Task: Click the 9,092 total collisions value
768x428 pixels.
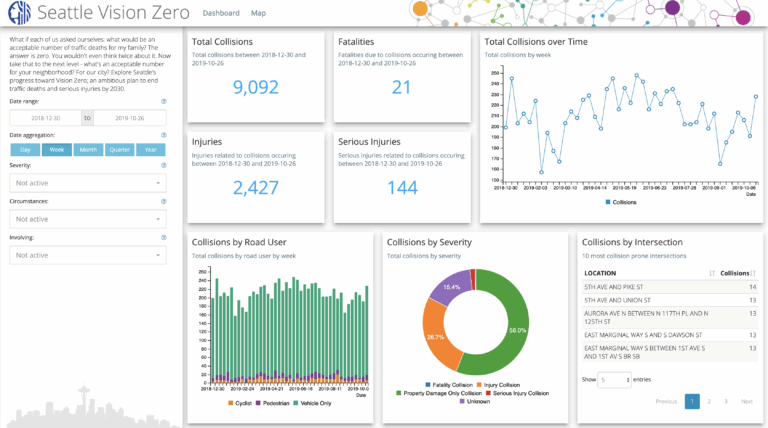Action: click(256, 87)
